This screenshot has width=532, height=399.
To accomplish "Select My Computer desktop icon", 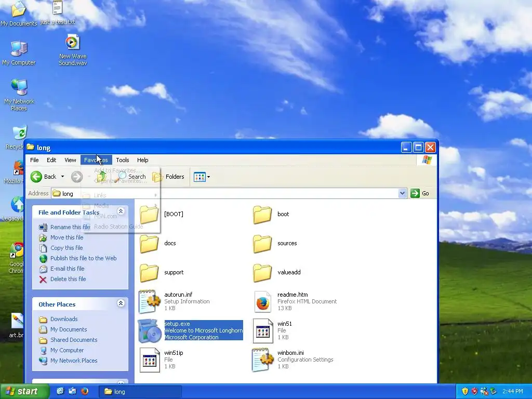I will pyautogui.click(x=19, y=54).
